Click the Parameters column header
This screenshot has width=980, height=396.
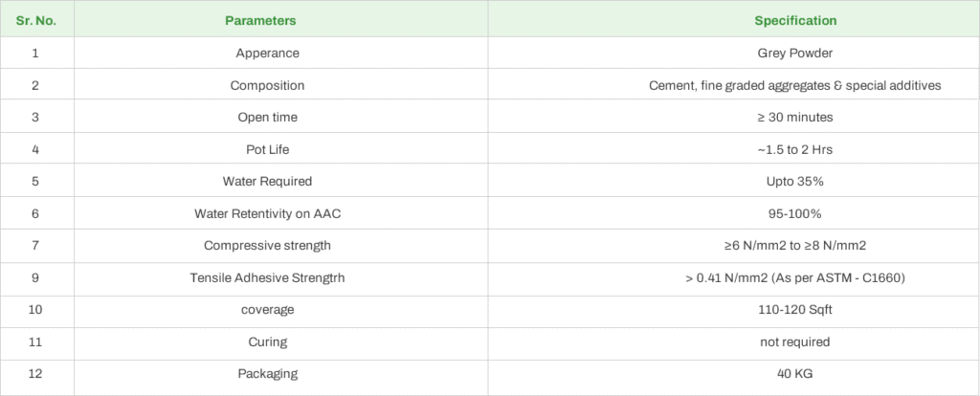coord(260,20)
